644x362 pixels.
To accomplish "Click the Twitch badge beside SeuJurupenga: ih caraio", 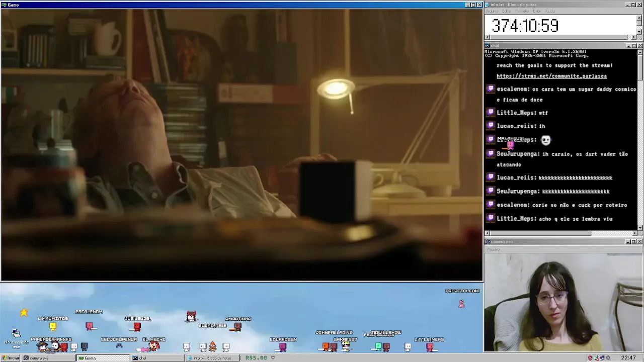I will [x=491, y=153].
